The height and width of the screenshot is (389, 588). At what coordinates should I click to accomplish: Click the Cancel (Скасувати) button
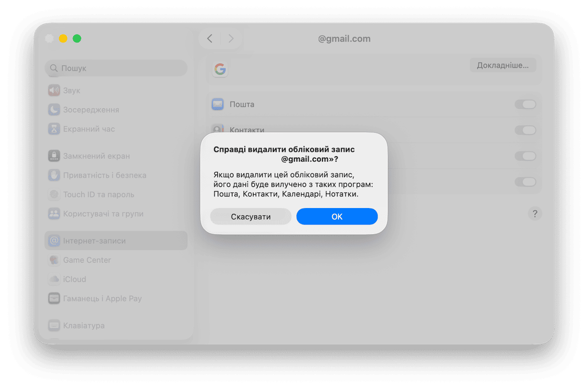point(251,217)
